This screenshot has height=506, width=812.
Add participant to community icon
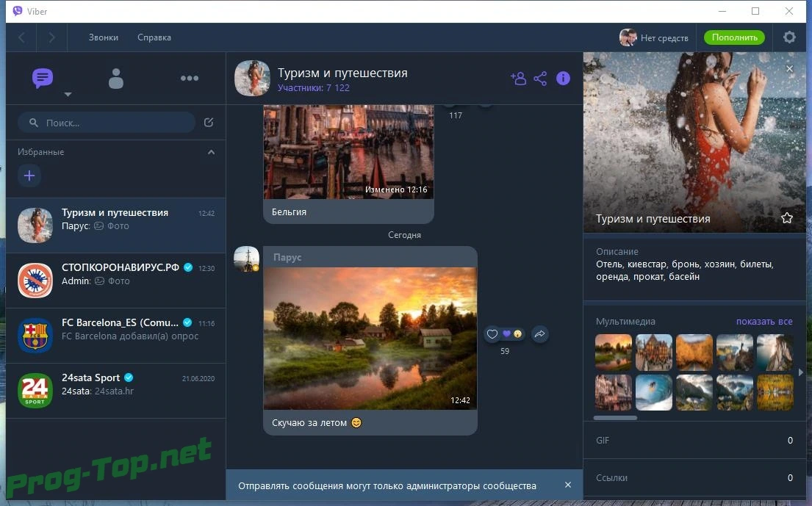tap(518, 79)
